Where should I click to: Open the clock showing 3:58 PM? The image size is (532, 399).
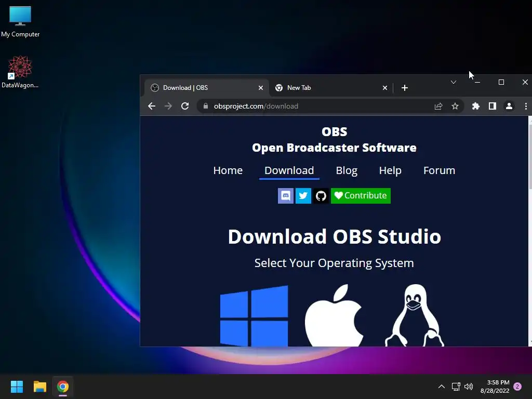point(495,387)
